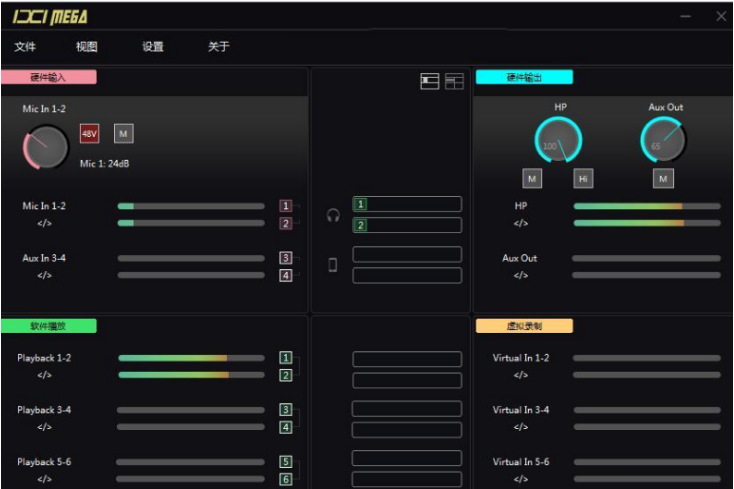Select Mic In channel 2 box
The image size is (734, 489).
[286, 223]
